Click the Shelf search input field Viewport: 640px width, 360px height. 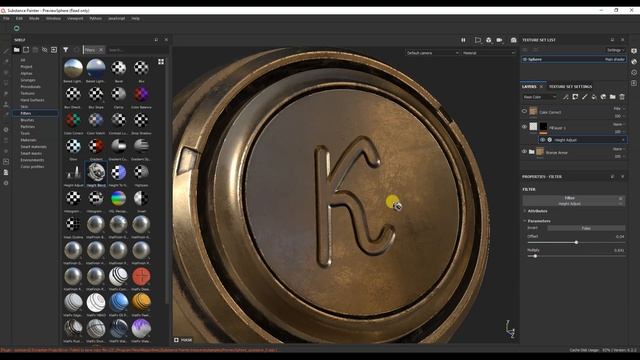pyautogui.click(x=137, y=50)
